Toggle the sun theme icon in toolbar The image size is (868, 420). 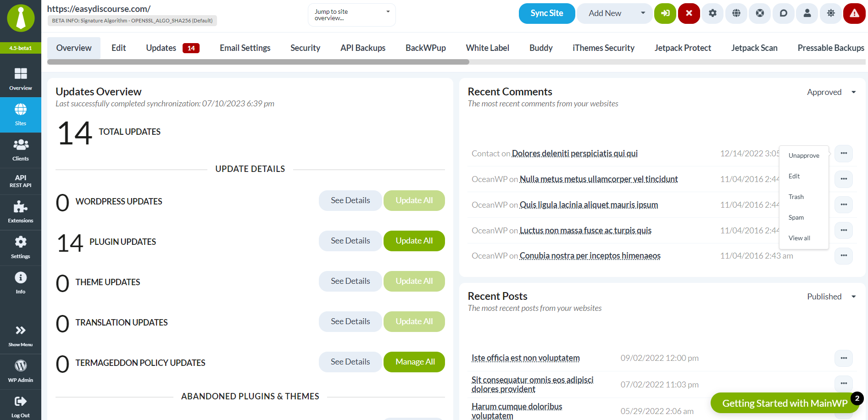tap(831, 13)
